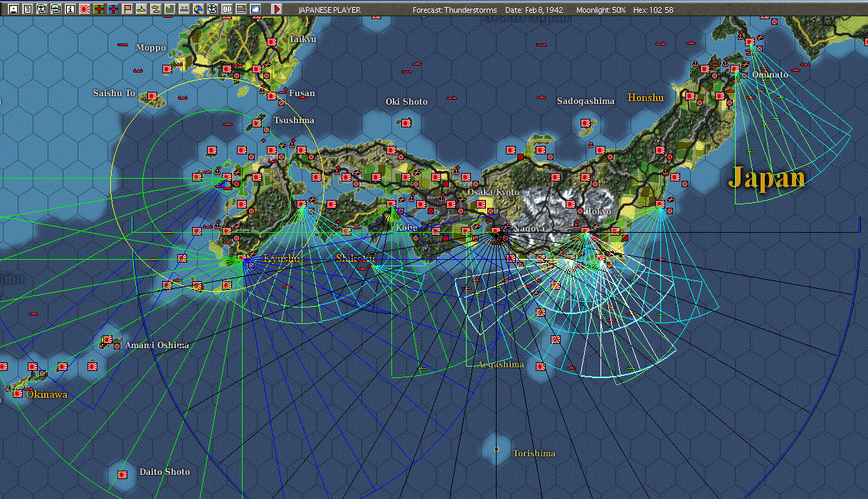
Task: Click the striped railroad-style toolbar icon
Action: point(240,9)
